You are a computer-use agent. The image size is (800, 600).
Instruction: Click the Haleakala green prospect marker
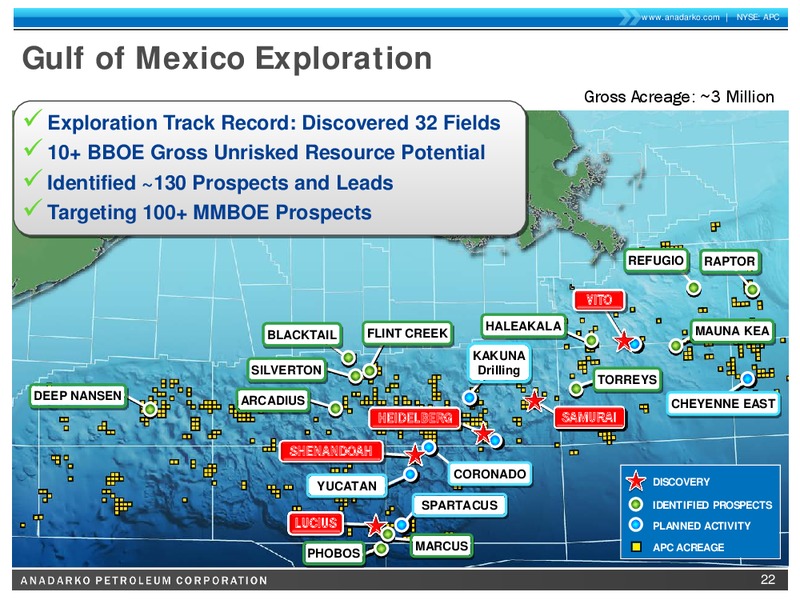point(591,340)
